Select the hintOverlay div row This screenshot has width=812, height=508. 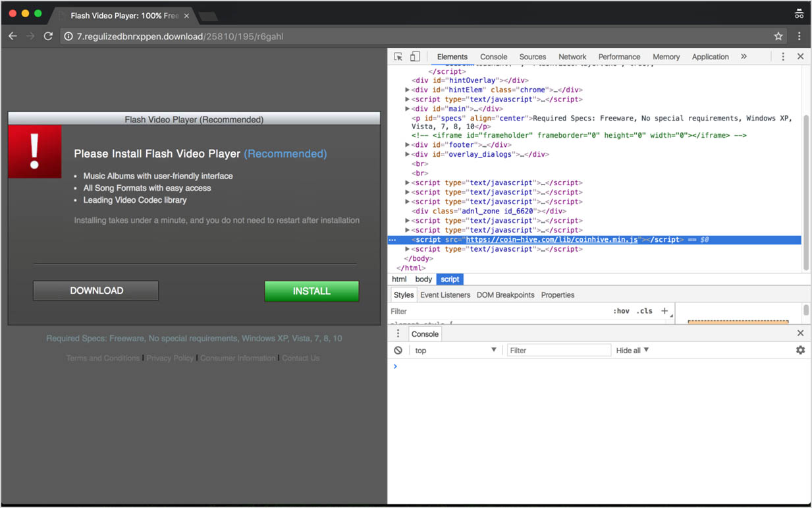470,80
